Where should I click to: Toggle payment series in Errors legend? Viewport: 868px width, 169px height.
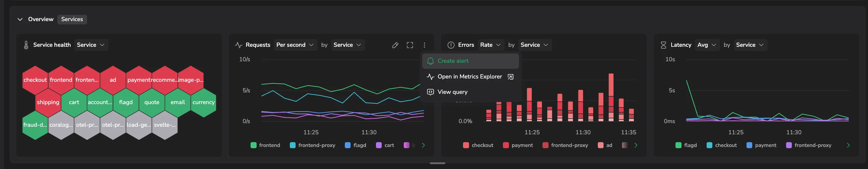[518, 145]
